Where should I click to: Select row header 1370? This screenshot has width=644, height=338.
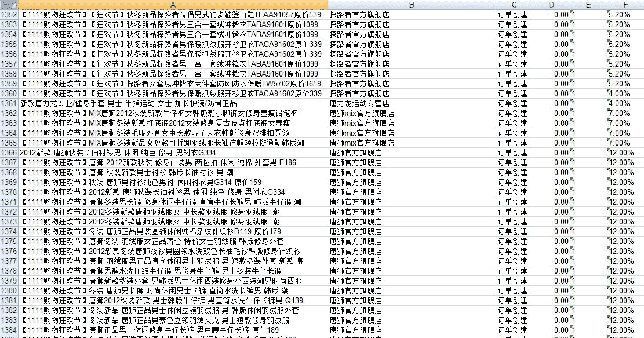[x=9, y=192]
